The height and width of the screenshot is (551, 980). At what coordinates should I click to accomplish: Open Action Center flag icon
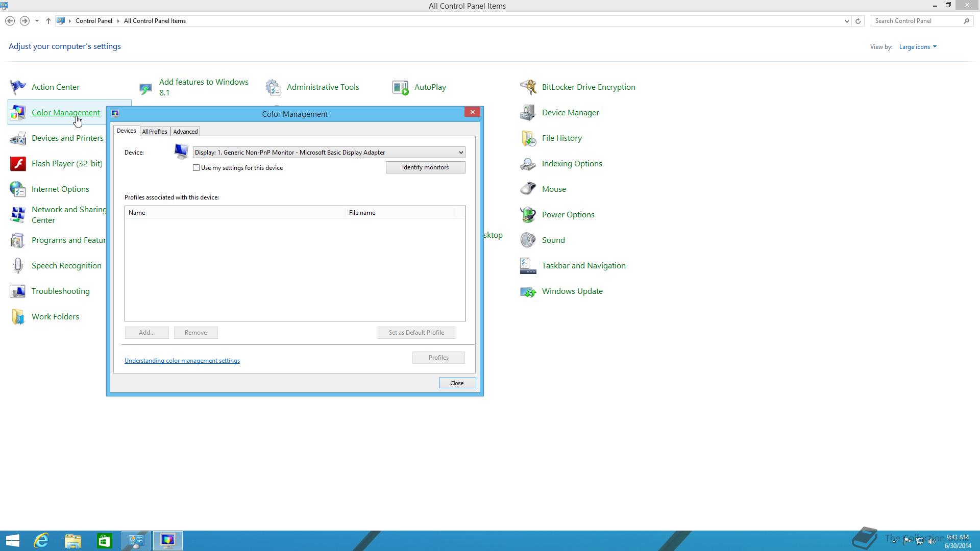(x=18, y=87)
